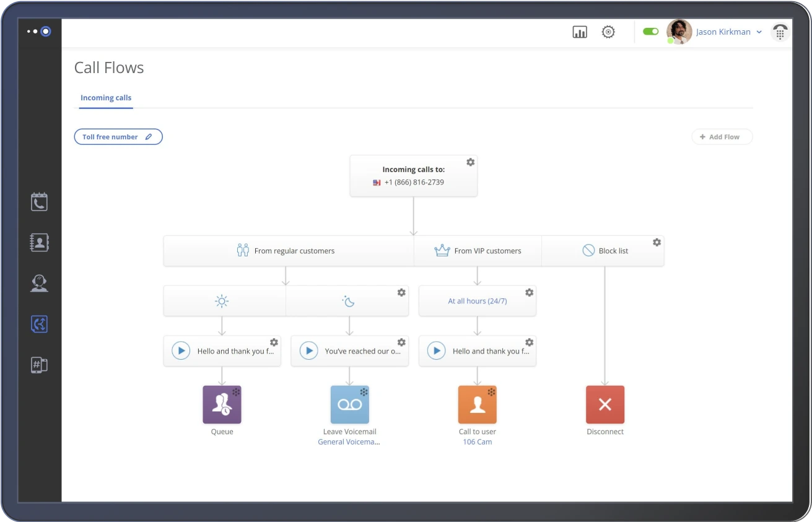
Task: Open gear on first Hello and thank you node
Action: pos(274,342)
